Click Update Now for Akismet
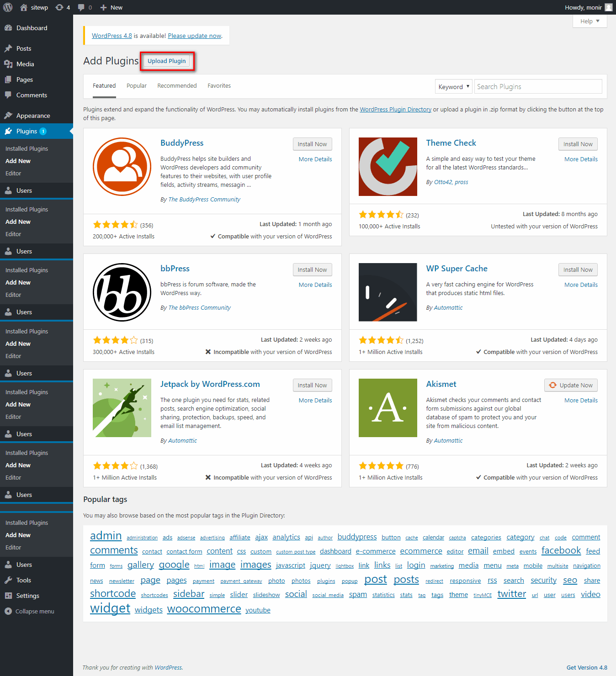Viewport: 616px width, 676px height. click(571, 385)
